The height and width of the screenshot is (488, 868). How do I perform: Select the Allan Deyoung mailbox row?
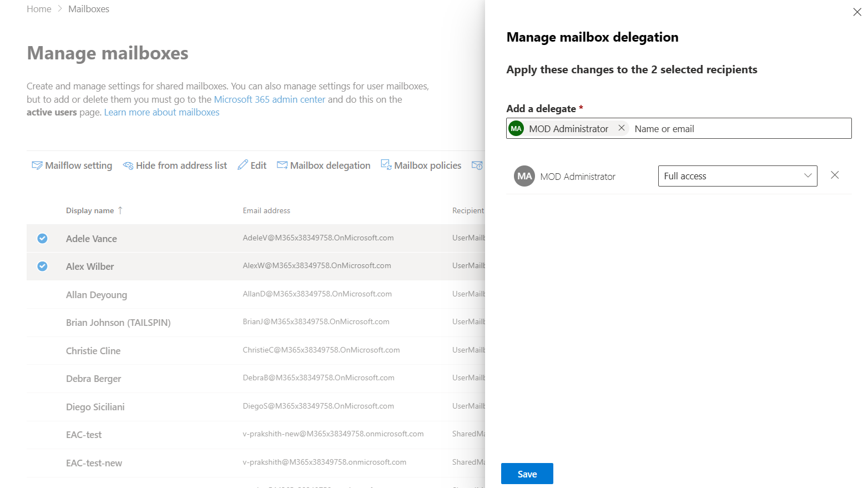point(97,295)
